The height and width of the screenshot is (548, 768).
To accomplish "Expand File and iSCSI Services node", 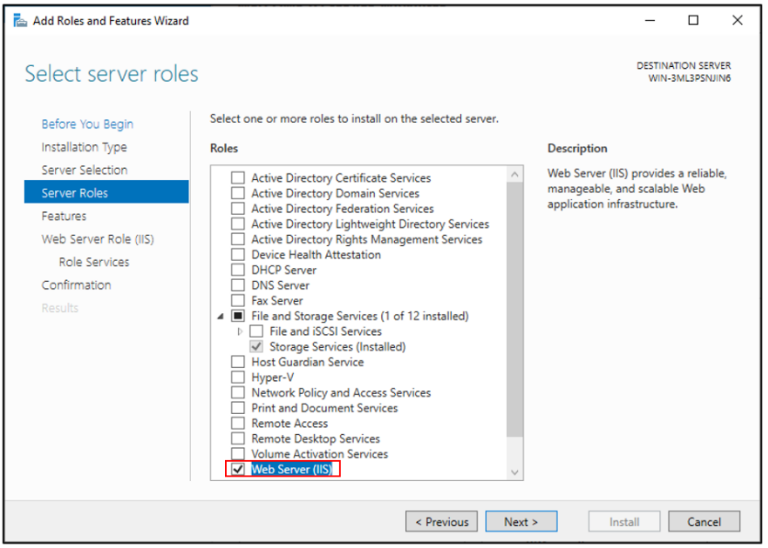I will coord(240,332).
